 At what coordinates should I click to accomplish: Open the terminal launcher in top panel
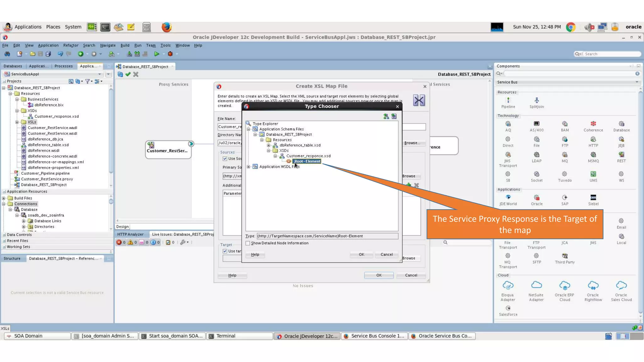pyautogui.click(x=105, y=27)
